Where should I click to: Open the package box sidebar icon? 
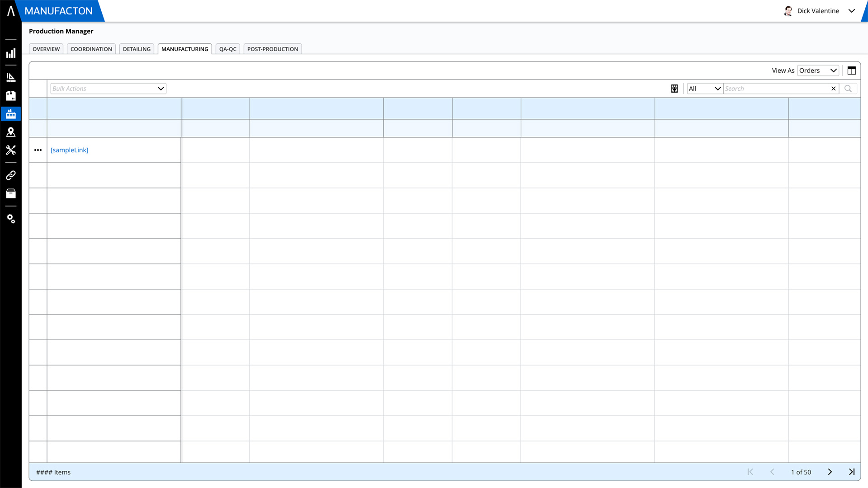[11, 95]
